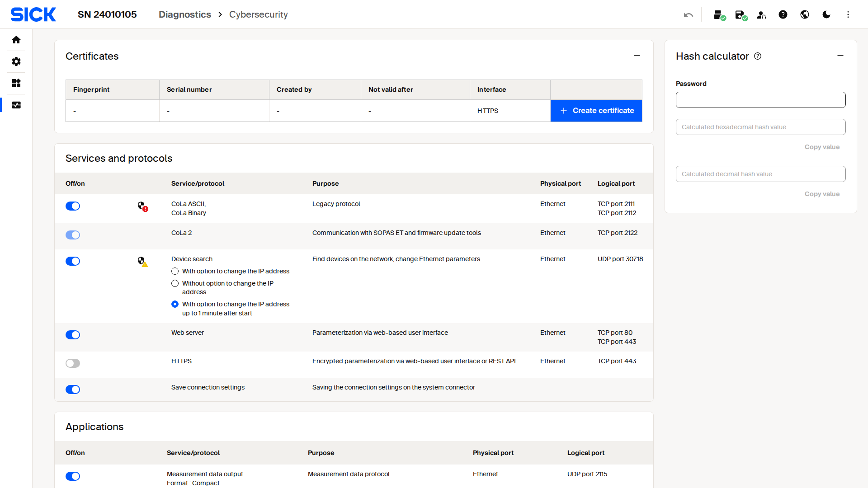
Task: Select 'Without option to change the IP address' radio
Action: point(175,283)
